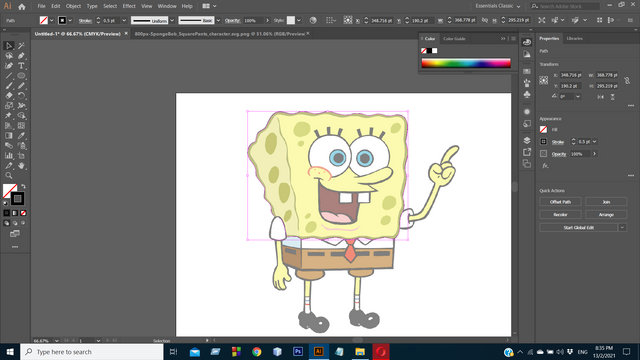Select the Column Graph tool
The width and height of the screenshot is (640, 360).
[9, 156]
